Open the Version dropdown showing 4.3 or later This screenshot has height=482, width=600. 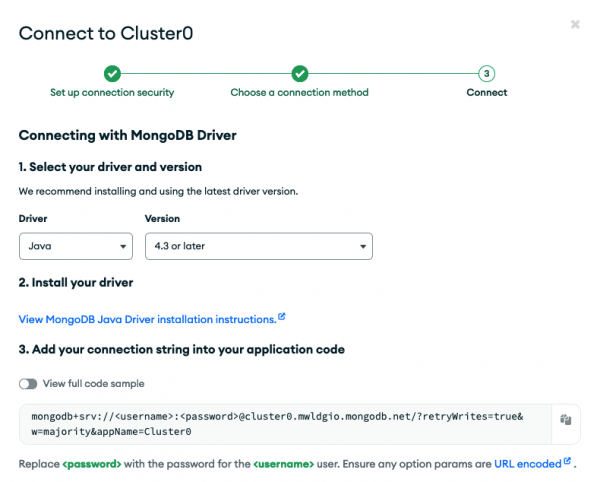258,246
